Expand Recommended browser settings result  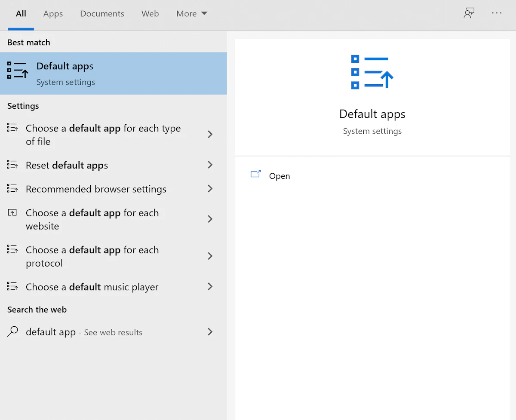pos(210,189)
